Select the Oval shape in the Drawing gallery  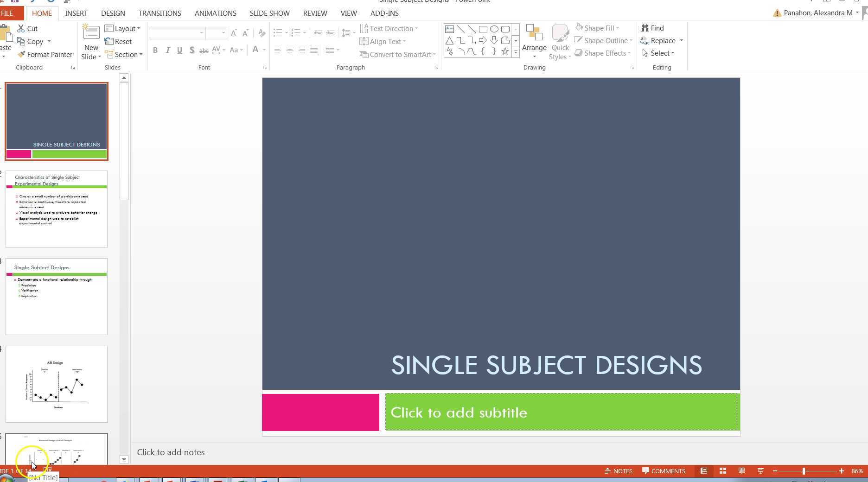click(493, 29)
